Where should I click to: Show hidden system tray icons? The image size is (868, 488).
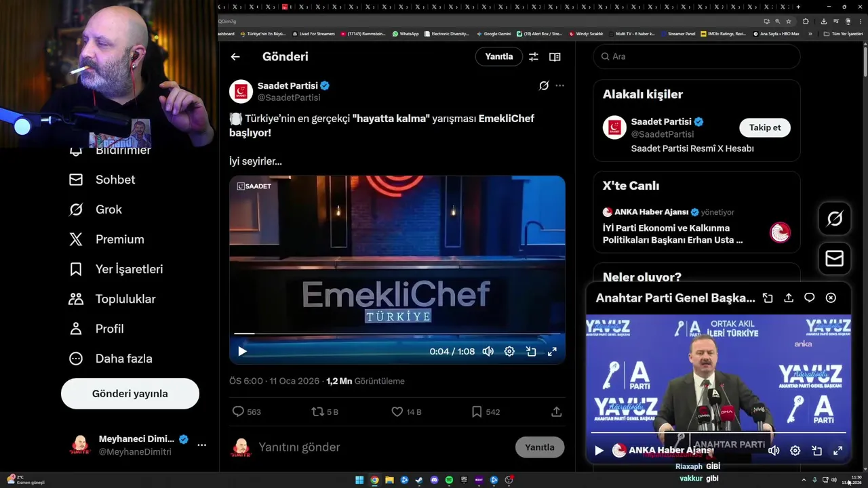tap(804, 480)
